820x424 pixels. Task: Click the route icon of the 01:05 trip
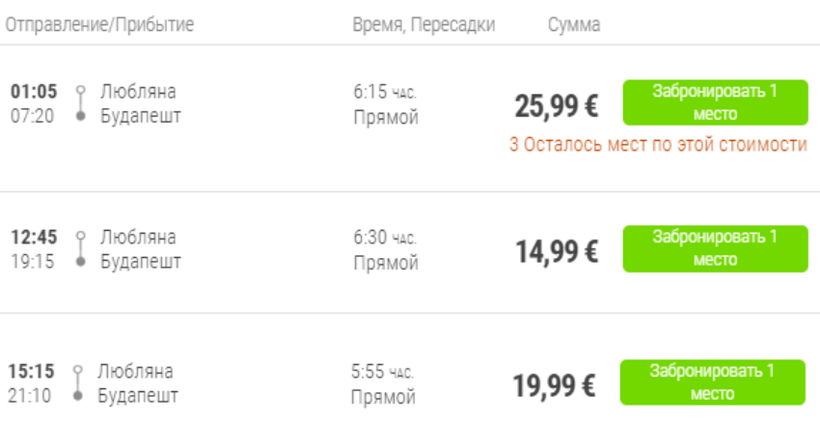[80, 103]
